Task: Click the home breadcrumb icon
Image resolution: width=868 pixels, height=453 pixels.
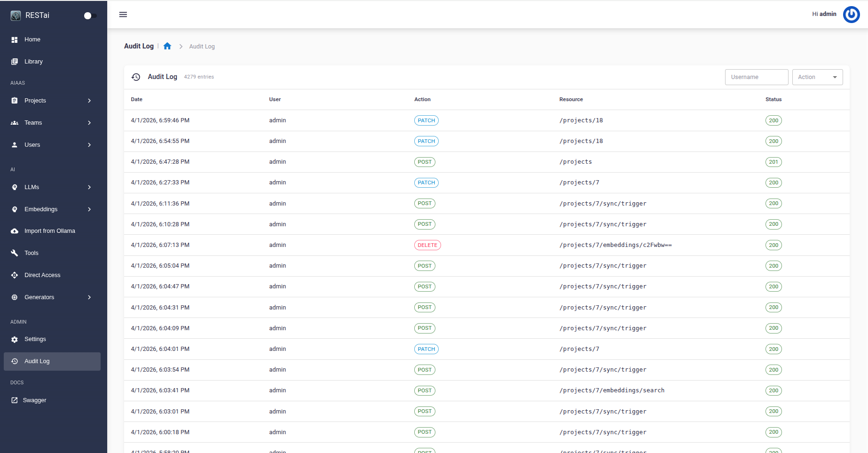Action: point(167,46)
